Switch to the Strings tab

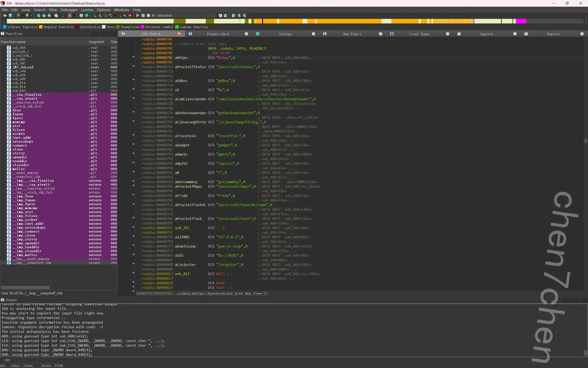[285, 34]
